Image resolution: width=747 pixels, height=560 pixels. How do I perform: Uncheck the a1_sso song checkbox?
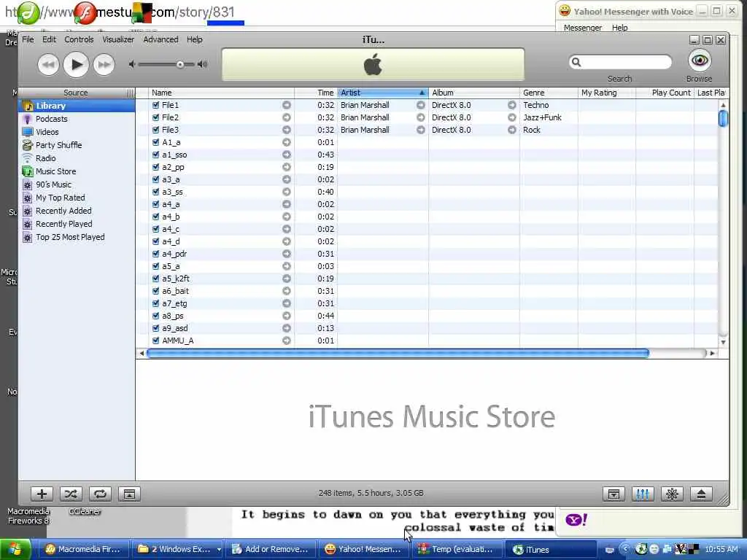pyautogui.click(x=156, y=155)
